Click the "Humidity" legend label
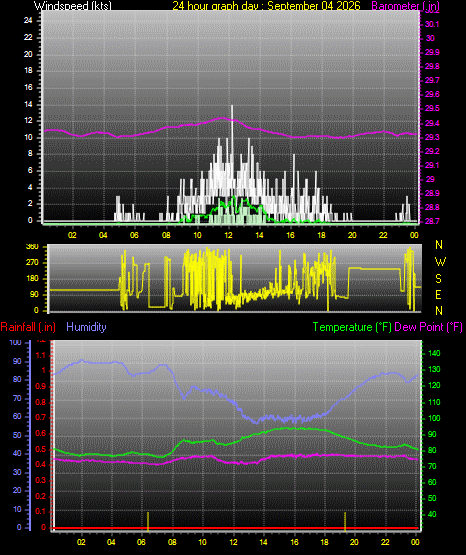The image size is (466, 555). click(x=86, y=327)
